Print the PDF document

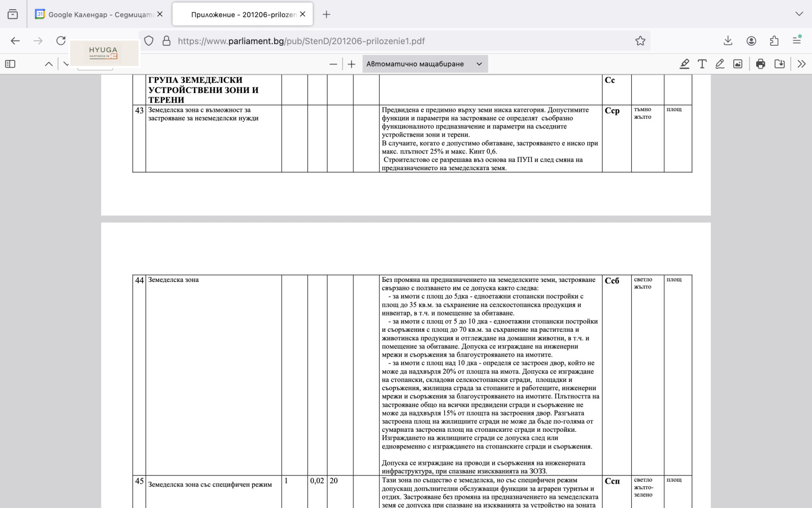(x=760, y=64)
